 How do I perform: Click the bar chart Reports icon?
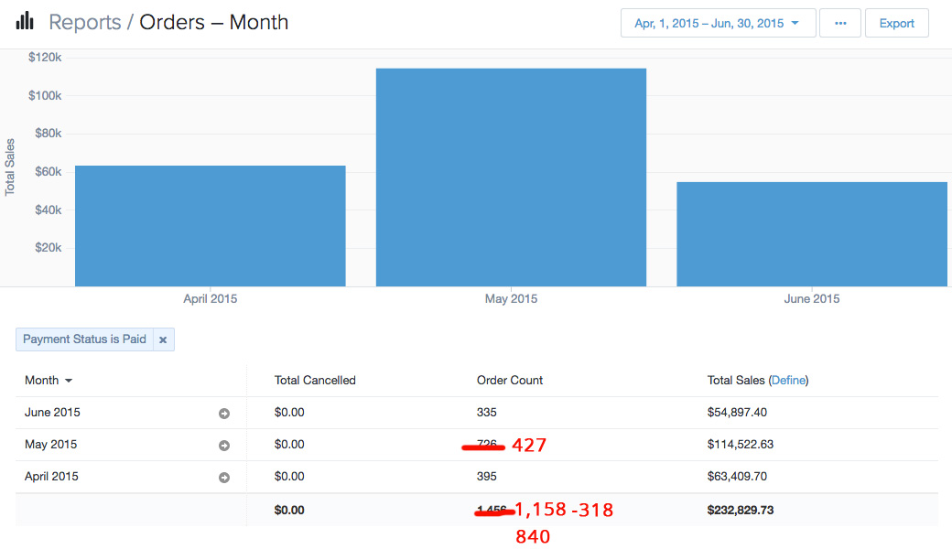coord(25,21)
